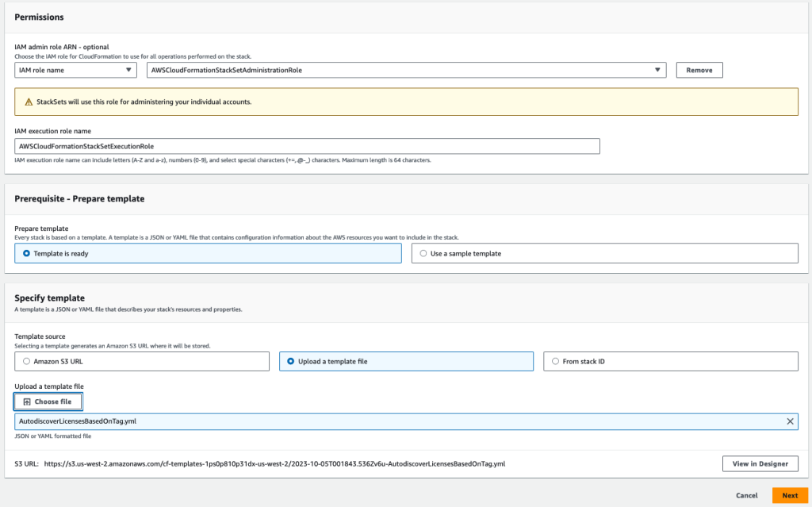Click the Remove button next to the role
Screen dimensions: 812x507
pos(698,70)
